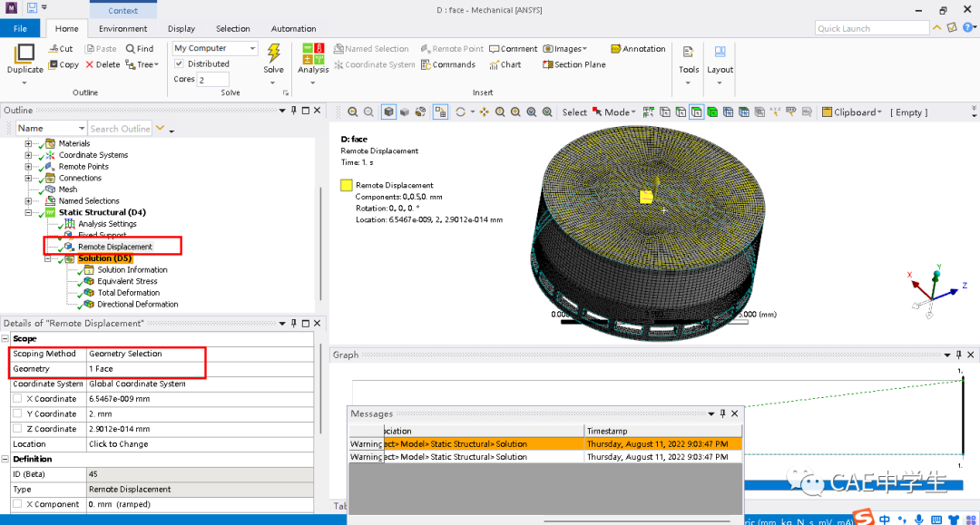The height and width of the screenshot is (525, 980).
Task: Click the Section Plane icon
Action: tap(547, 64)
